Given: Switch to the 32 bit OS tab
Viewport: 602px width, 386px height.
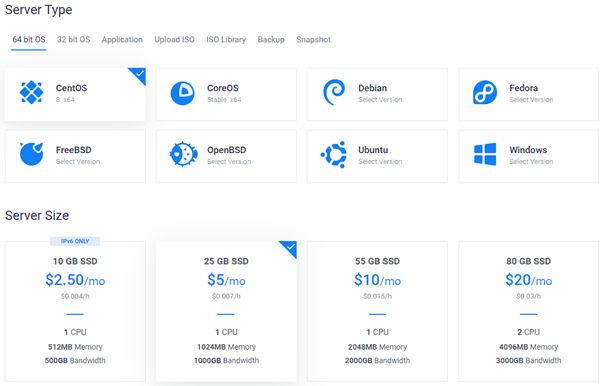Looking at the screenshot, I should click(74, 40).
